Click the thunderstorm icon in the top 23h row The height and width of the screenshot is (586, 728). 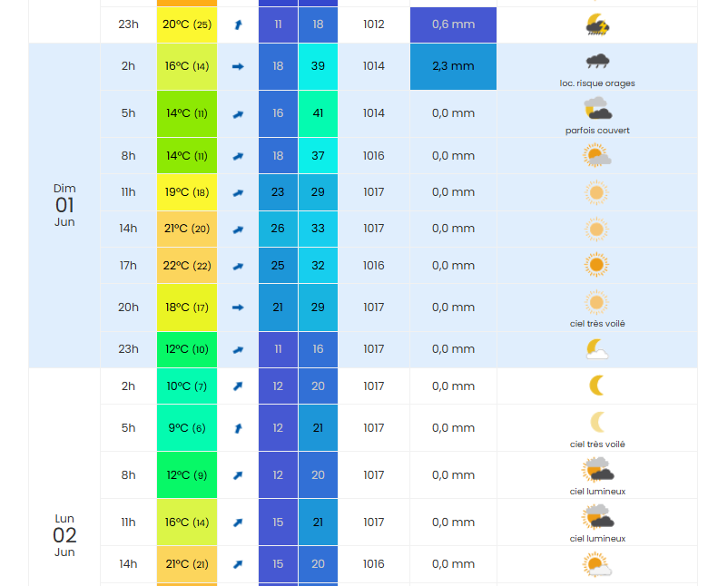pyautogui.click(x=596, y=24)
